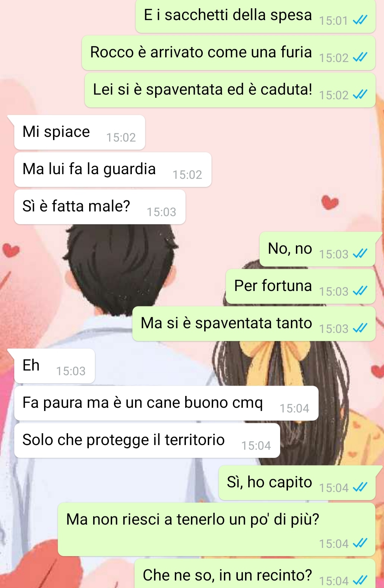This screenshot has height=588, width=384.
Task: Tap the 15:03 timestamp on 'Sì è fatta male?'
Action: pyautogui.click(x=162, y=212)
